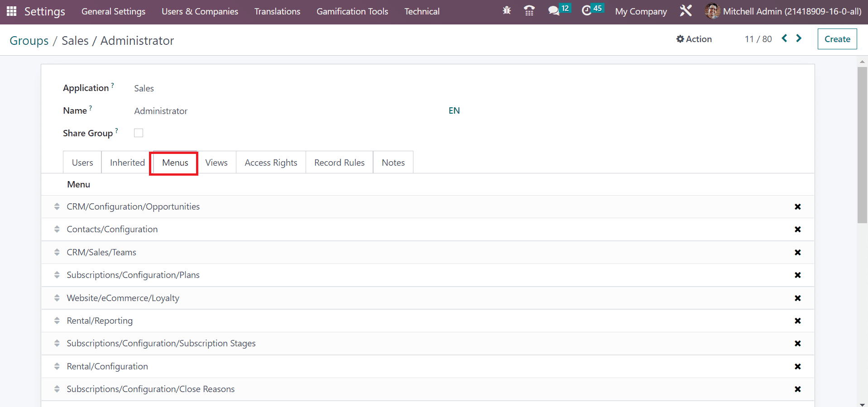Open CRM/Configuration/Opportunities menu entry

click(133, 206)
